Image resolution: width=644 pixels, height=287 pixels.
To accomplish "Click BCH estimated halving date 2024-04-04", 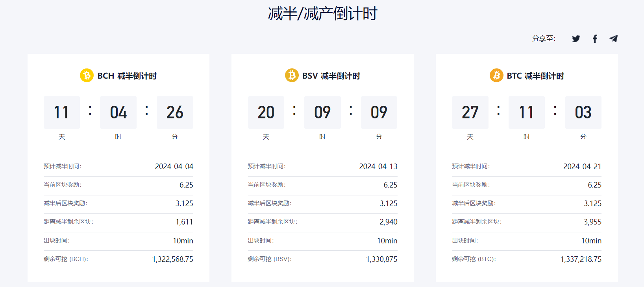I will pos(174,166).
